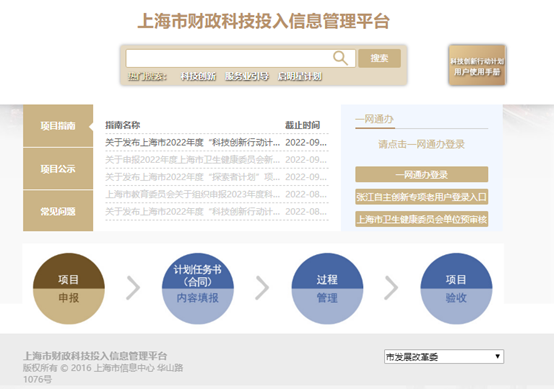This screenshot has width=554, height=389.
Task: Open 上海市卫生健康委员会单位预审核 button
Action: tap(422, 219)
